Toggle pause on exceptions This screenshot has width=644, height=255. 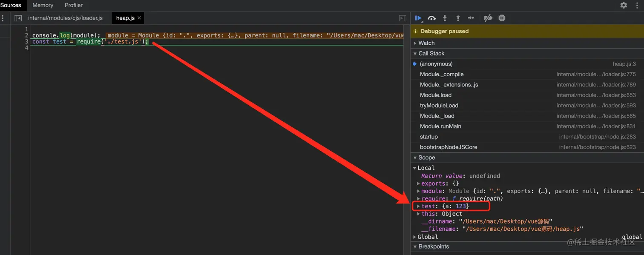tap(502, 18)
